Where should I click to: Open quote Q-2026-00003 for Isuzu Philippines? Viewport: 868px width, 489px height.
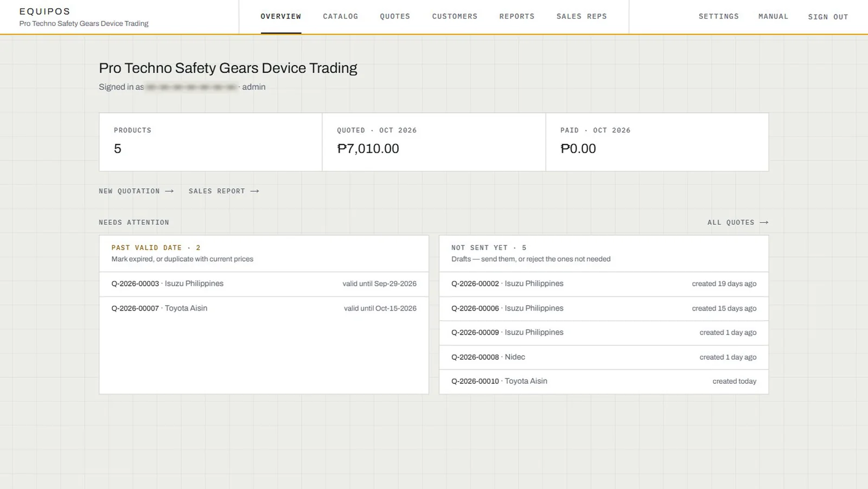(264, 284)
